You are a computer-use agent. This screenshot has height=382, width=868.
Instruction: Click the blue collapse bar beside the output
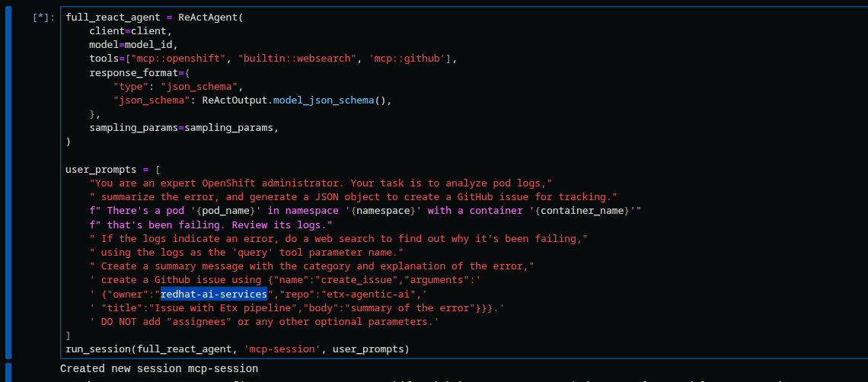coord(8,373)
